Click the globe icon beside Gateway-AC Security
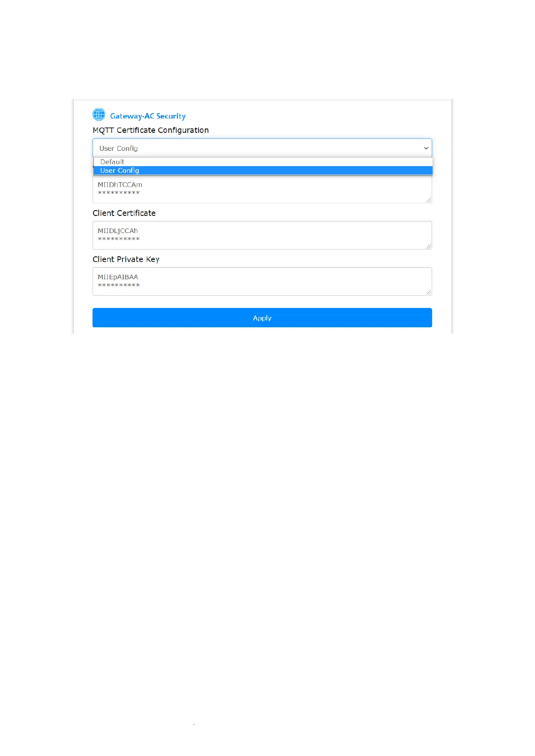This screenshot has height=756, width=535. click(99, 114)
